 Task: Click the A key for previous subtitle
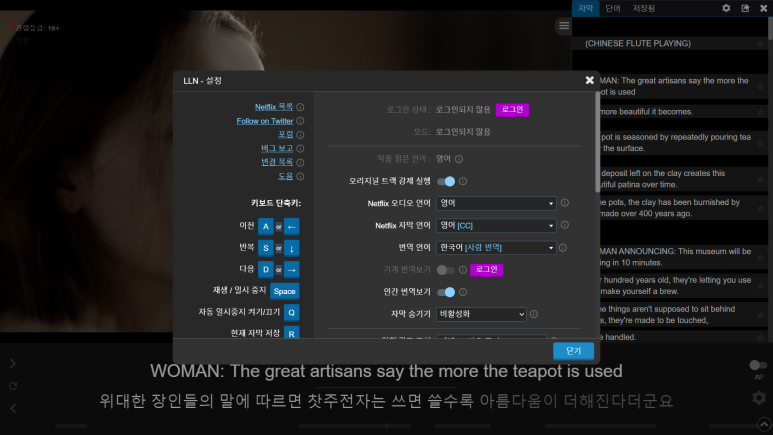pyautogui.click(x=266, y=226)
